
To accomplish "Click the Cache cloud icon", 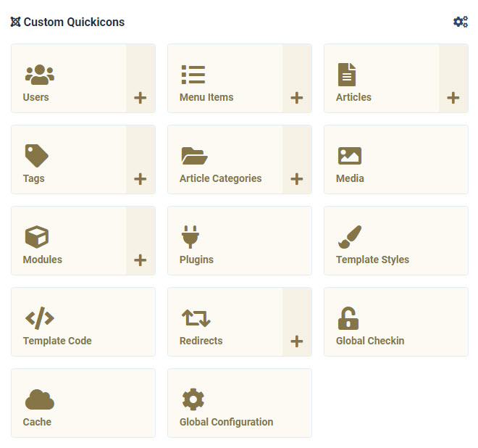I will [x=40, y=399].
